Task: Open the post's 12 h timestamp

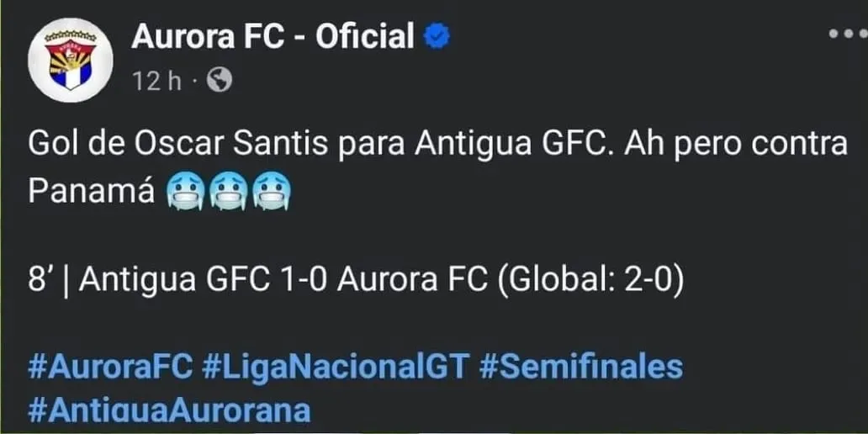Action: point(156,81)
